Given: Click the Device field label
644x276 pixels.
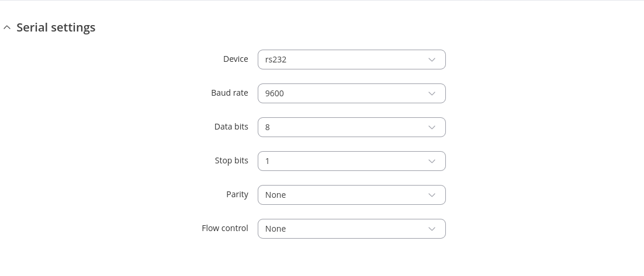Looking at the screenshot, I should tap(236, 59).
